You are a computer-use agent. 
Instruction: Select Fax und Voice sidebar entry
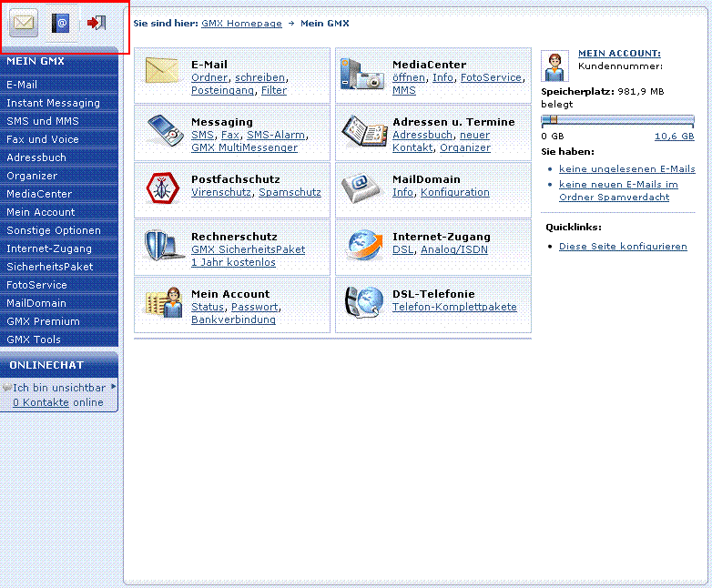(x=59, y=139)
